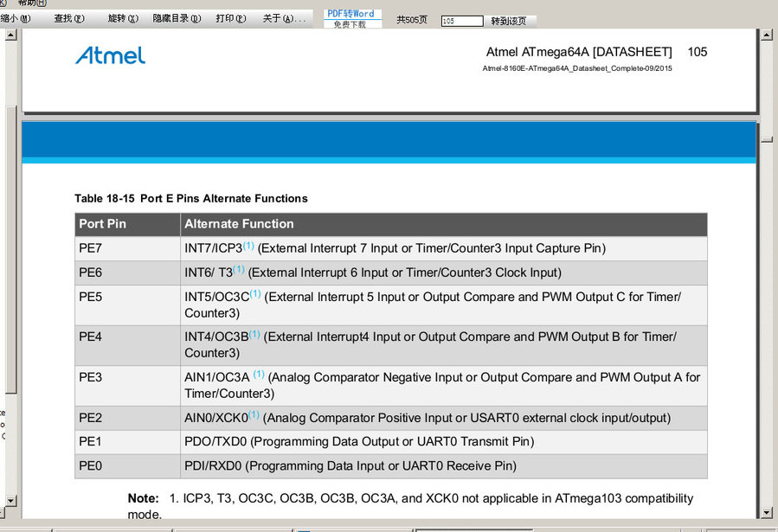
Task: Toggle 隐藏目录 to hide the contents pane
Action: pyautogui.click(x=177, y=18)
